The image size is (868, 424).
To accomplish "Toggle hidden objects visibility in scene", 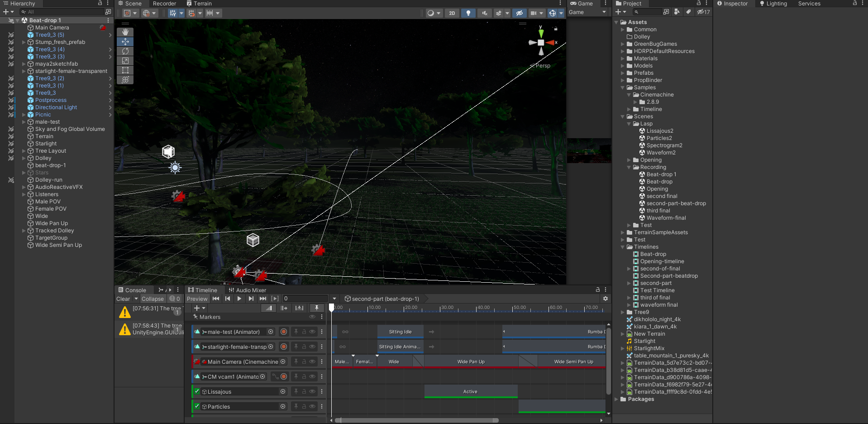I will click(x=520, y=13).
